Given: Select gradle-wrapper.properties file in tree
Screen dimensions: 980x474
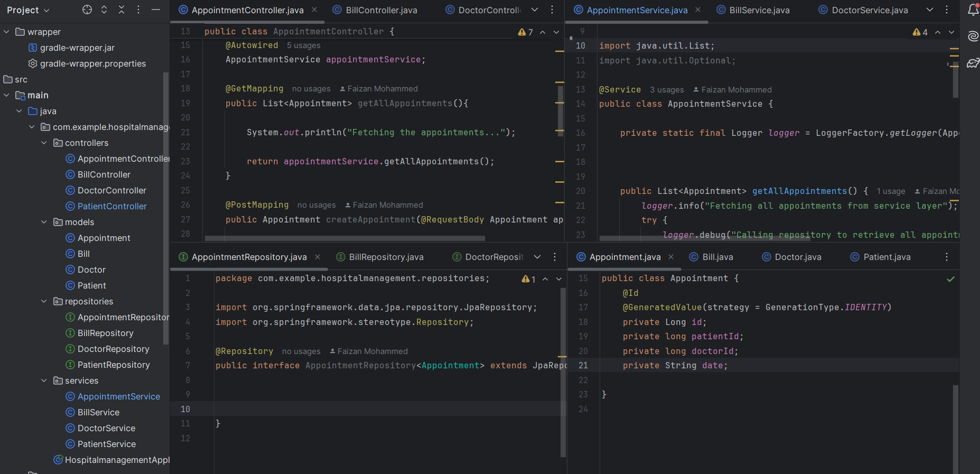Looking at the screenshot, I should (93, 63).
